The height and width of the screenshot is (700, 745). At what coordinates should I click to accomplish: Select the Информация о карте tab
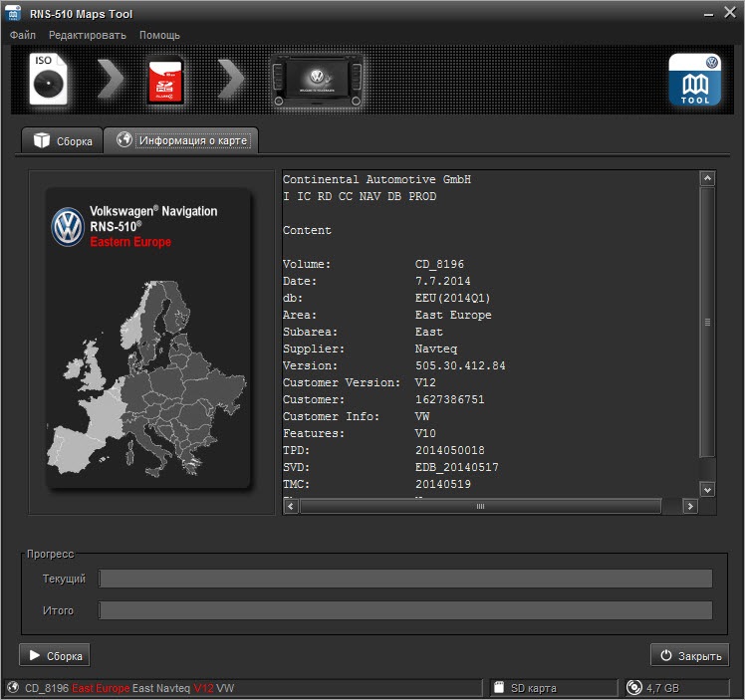tap(181, 140)
